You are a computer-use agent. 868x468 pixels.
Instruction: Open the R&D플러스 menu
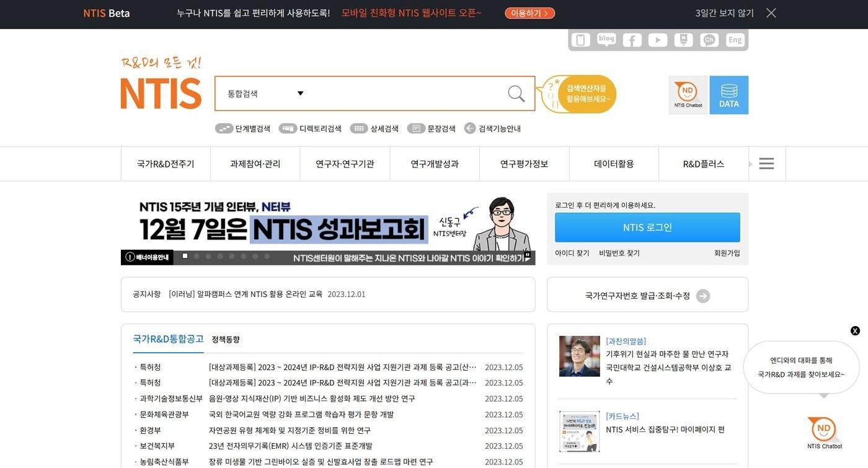coord(704,164)
